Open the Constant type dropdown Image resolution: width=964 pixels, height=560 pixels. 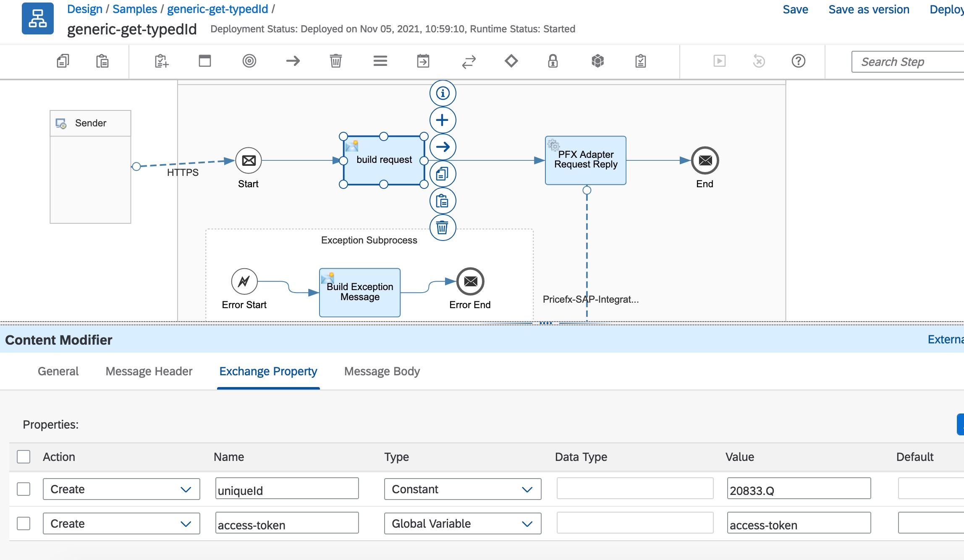pos(462,489)
